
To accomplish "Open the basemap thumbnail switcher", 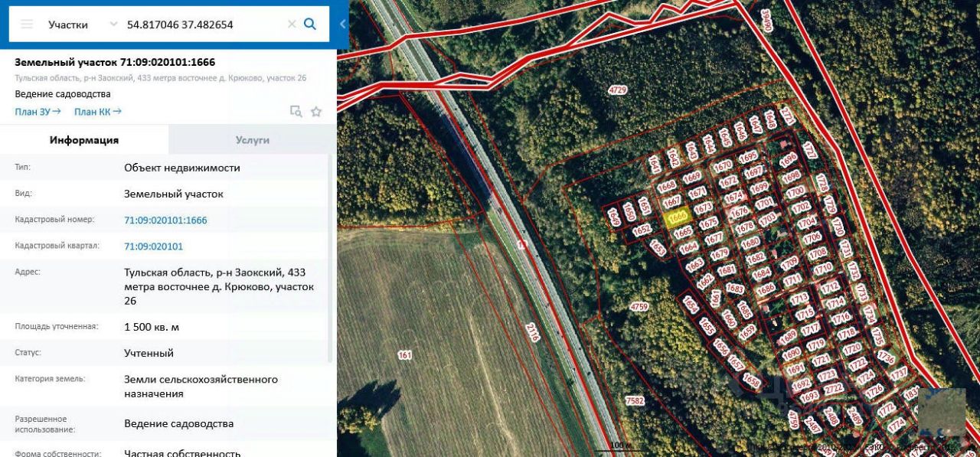I will coord(941,411).
